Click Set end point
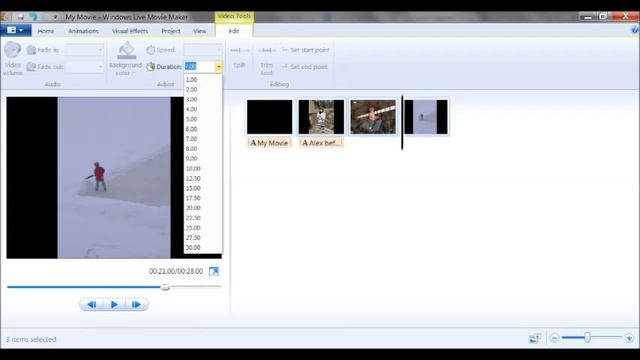This screenshot has height=360, width=640. pyautogui.click(x=304, y=67)
